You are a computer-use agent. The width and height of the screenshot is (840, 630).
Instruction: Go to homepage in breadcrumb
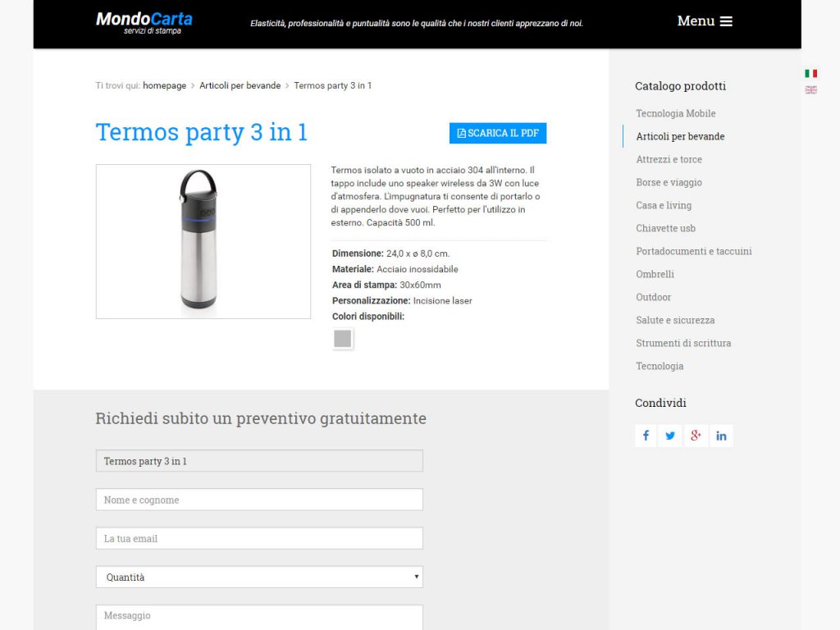[164, 85]
